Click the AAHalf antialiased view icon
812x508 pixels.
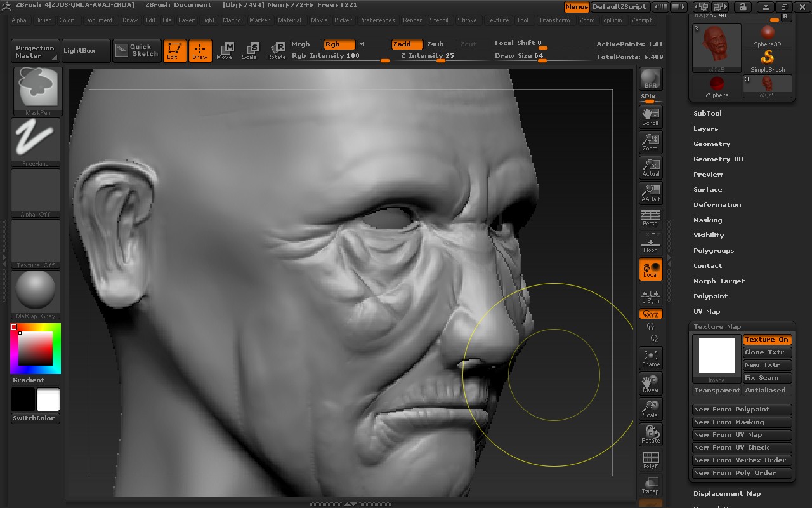click(650, 192)
